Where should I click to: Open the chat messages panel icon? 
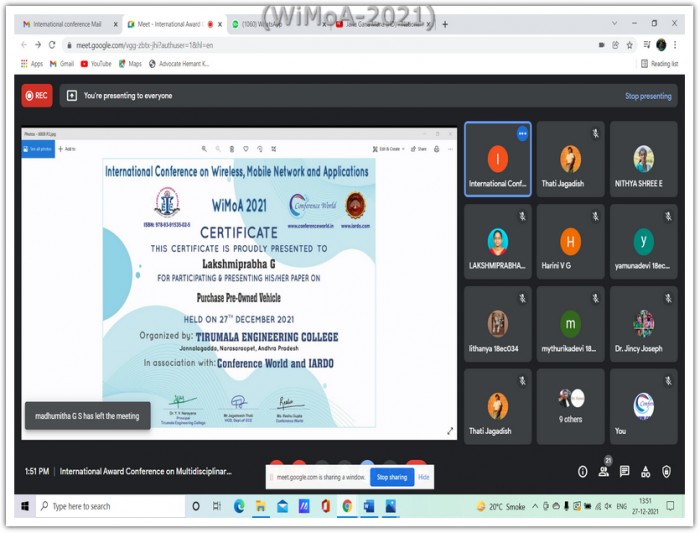pos(625,471)
